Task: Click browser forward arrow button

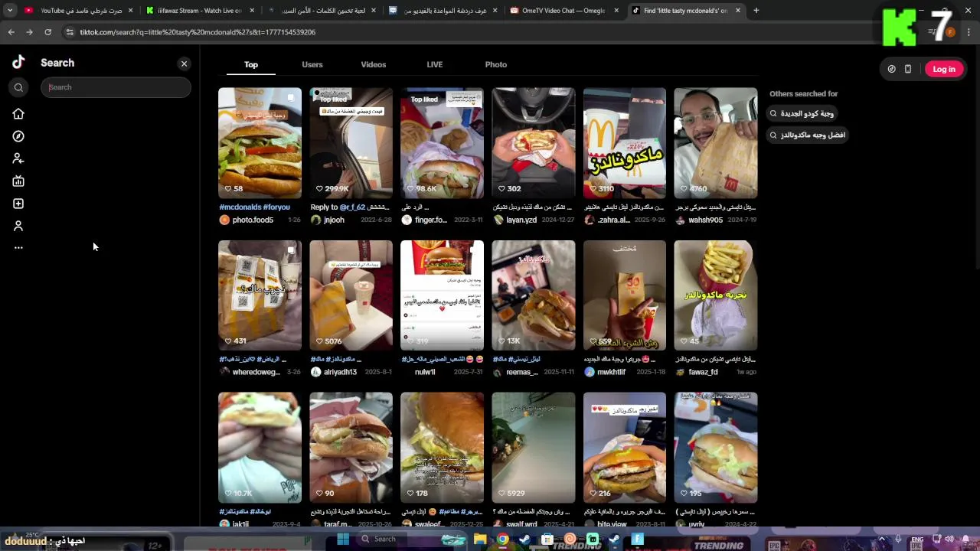Action: (x=29, y=32)
